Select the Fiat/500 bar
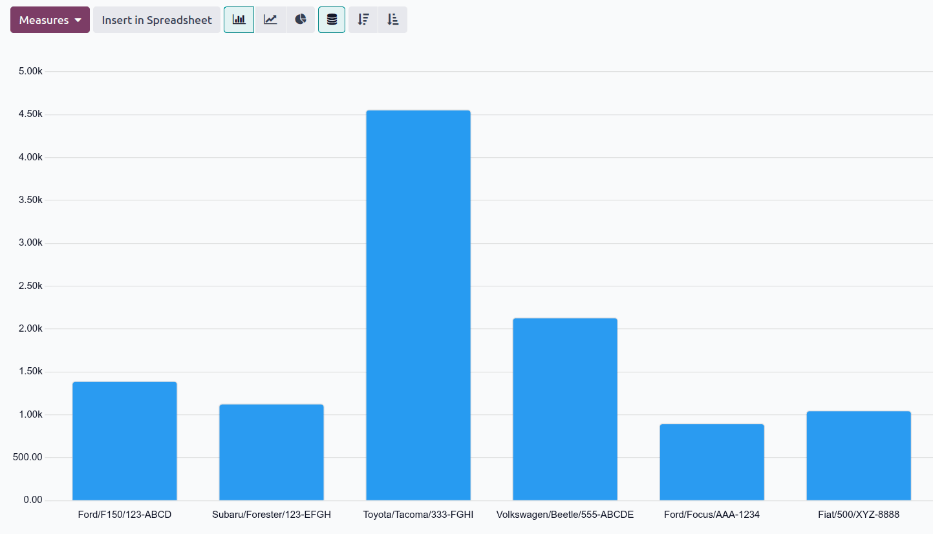The width and height of the screenshot is (933, 534). [x=858, y=456]
